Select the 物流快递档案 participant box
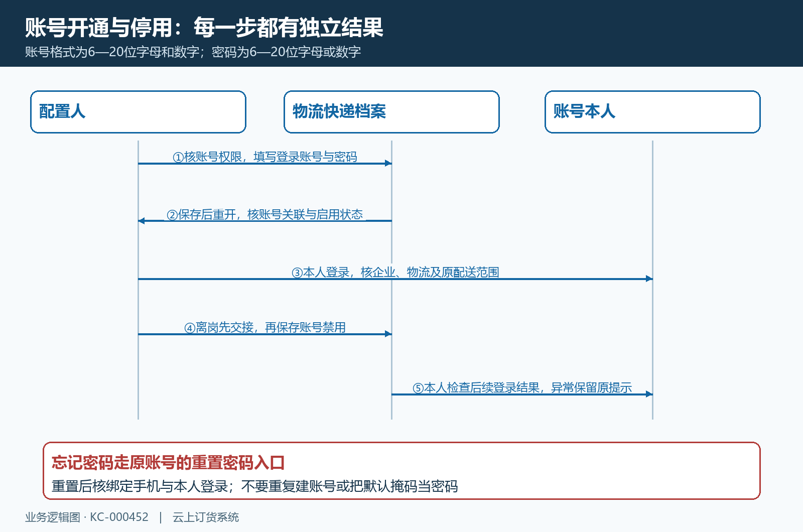This screenshot has width=803, height=532. click(391, 112)
